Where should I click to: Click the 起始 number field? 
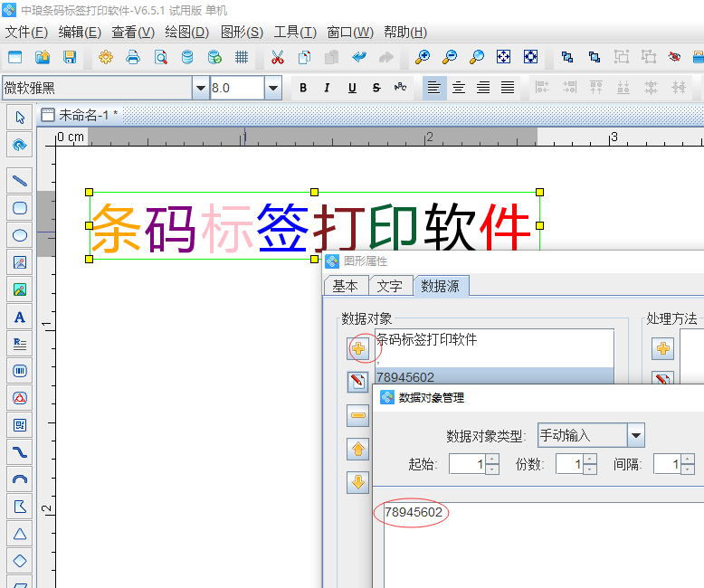click(468, 464)
